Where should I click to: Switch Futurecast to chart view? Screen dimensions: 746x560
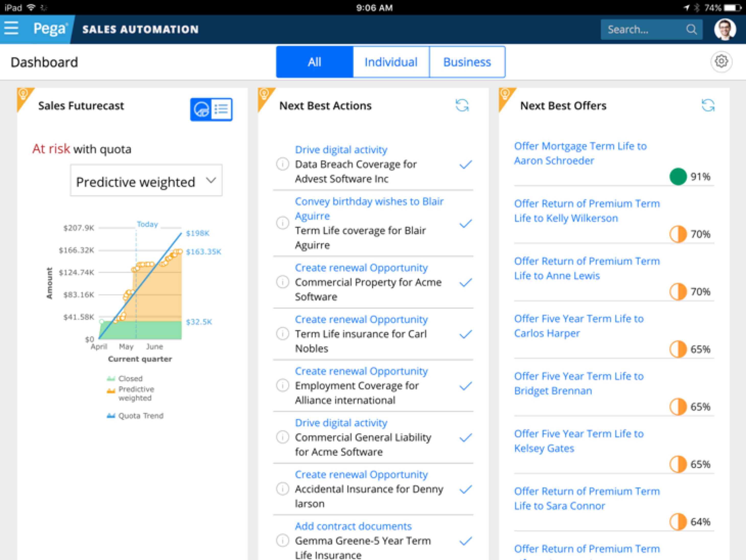point(201,109)
